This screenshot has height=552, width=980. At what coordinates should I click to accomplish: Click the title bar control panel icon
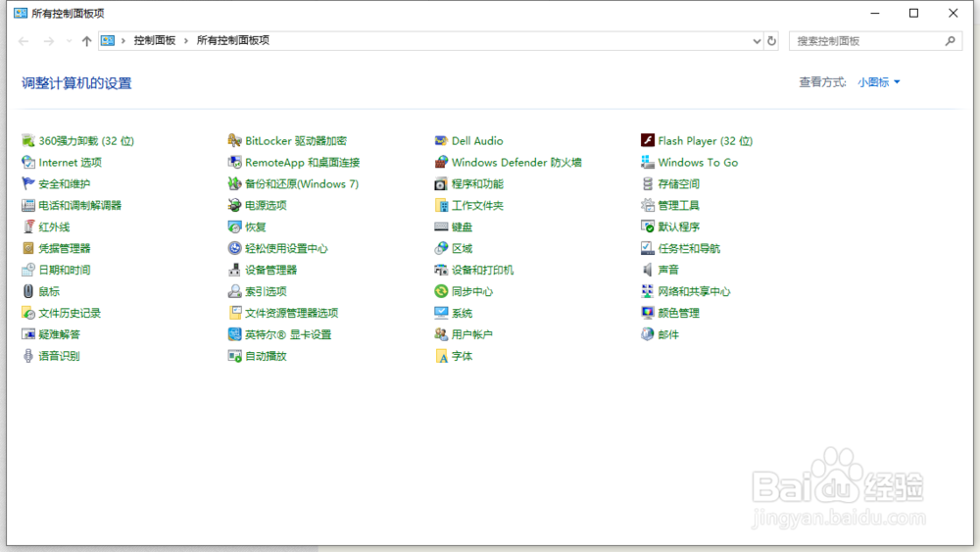point(21,13)
